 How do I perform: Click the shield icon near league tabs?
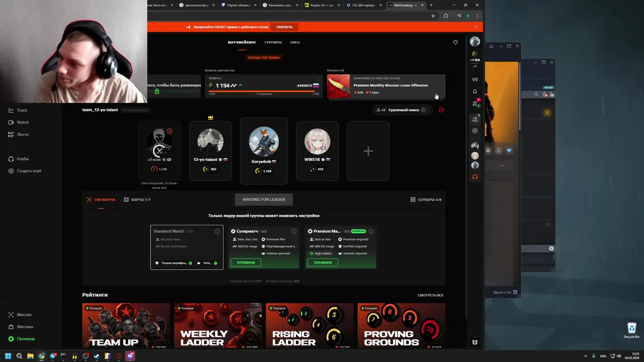click(x=456, y=42)
